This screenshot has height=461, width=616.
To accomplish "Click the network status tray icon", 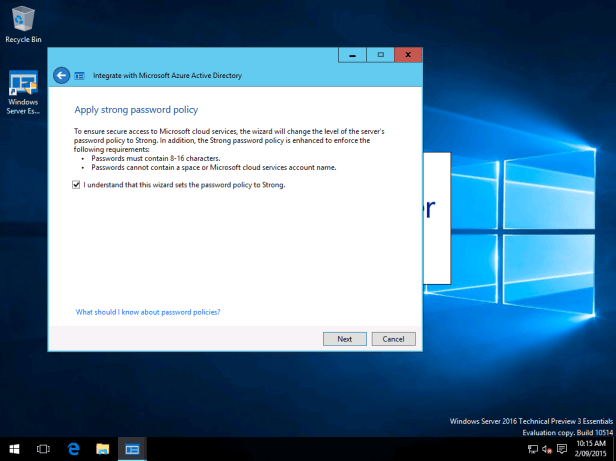I will (533, 450).
